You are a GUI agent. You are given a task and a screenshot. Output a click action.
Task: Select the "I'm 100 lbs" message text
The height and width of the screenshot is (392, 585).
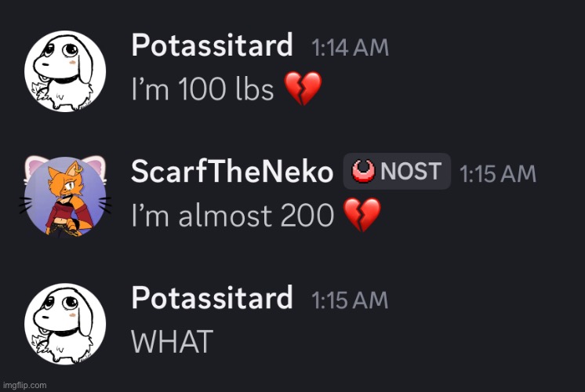click(x=202, y=90)
